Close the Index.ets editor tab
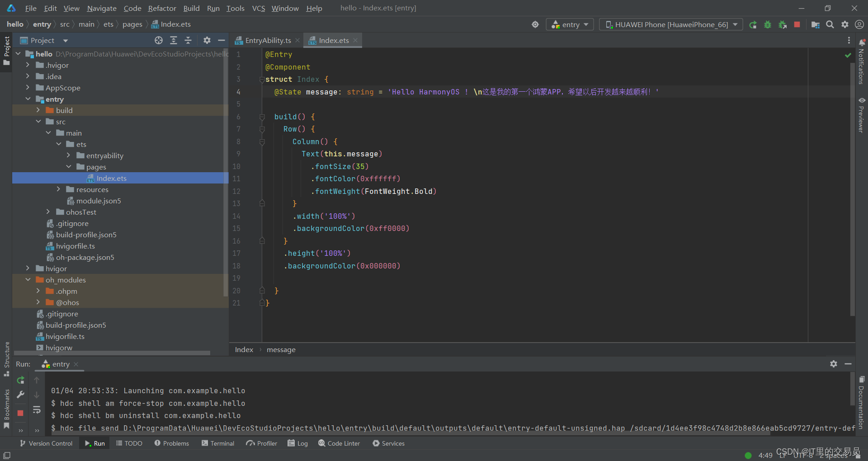The image size is (868, 461). coord(355,40)
